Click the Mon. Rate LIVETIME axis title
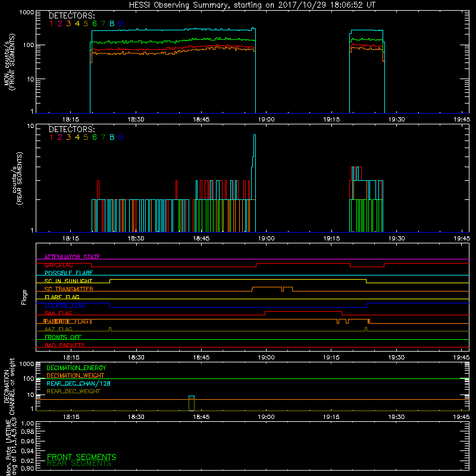476x476 pixels. tap(11, 447)
